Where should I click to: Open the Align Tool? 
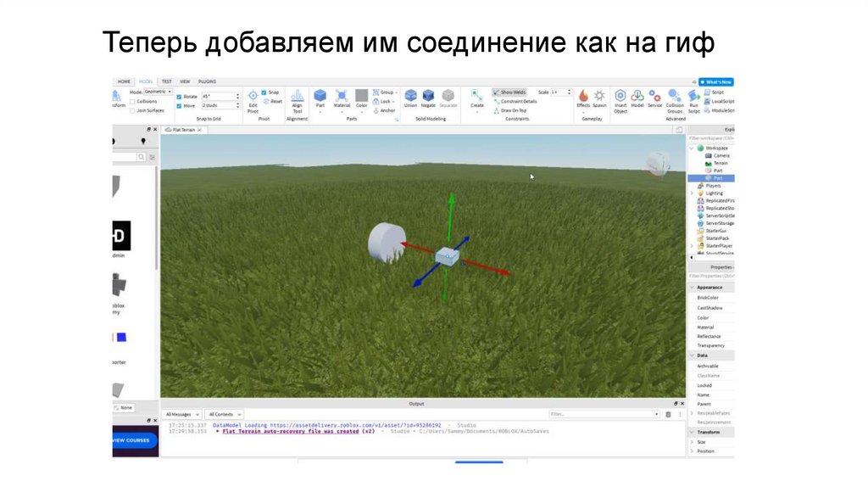pos(298,102)
